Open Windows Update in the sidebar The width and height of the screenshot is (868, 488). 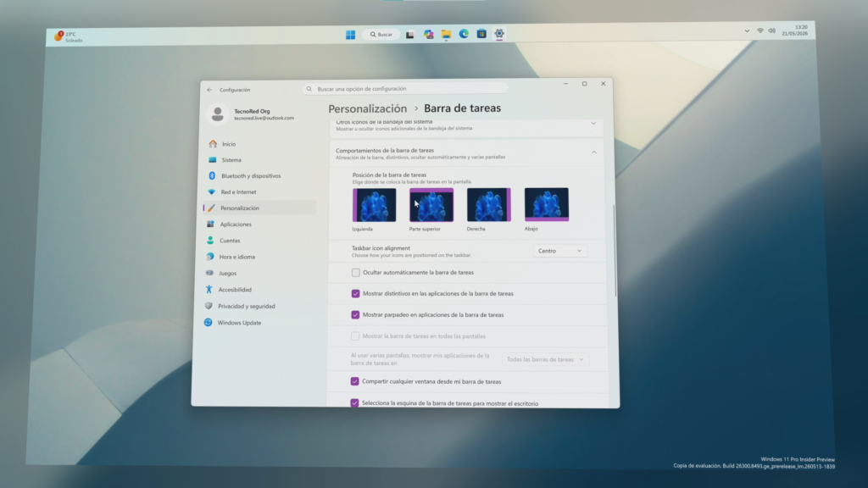(258, 323)
